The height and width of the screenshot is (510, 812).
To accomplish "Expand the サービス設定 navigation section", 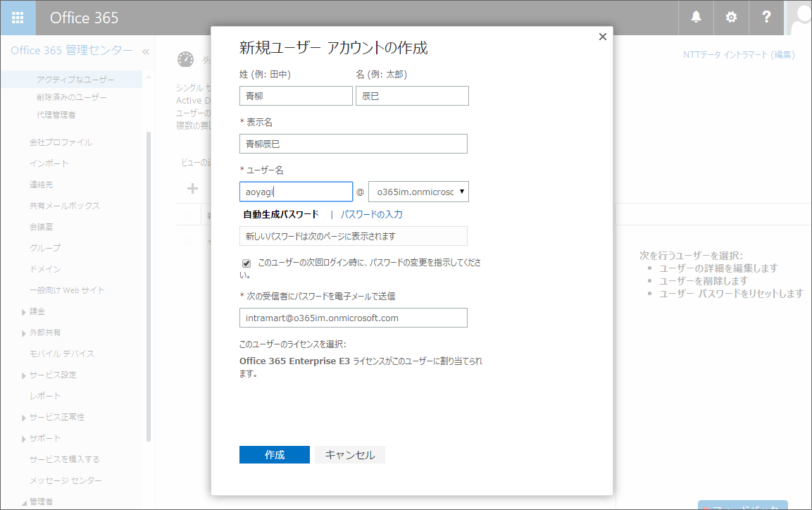I will point(24,375).
